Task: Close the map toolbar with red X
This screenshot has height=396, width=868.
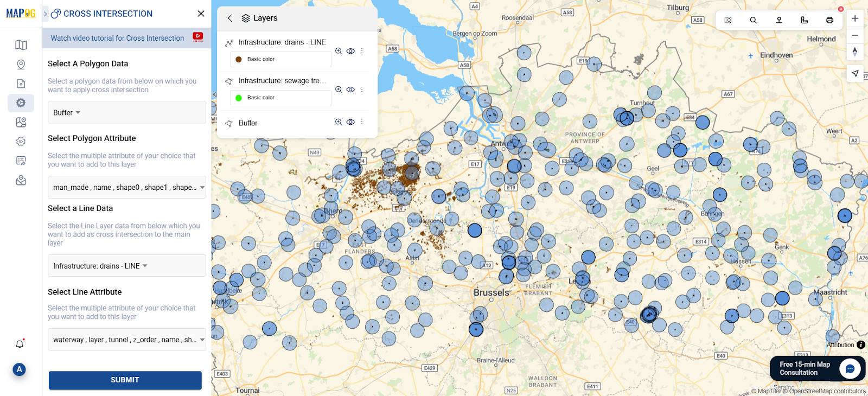Action: point(841,9)
